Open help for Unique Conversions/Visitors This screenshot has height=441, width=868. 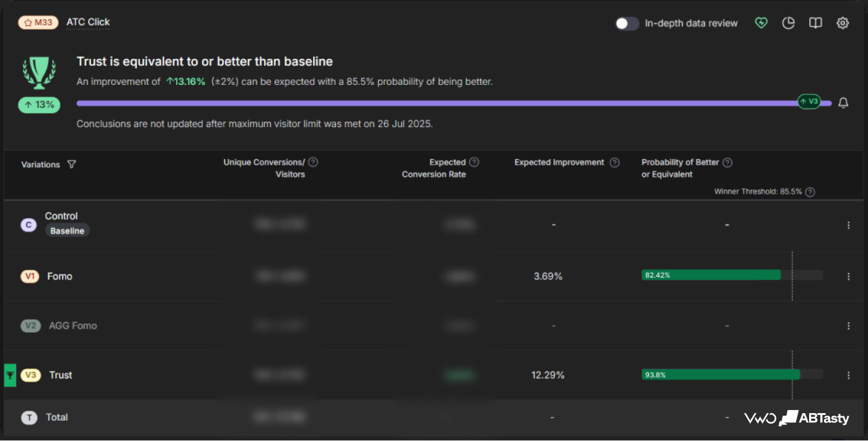click(313, 162)
